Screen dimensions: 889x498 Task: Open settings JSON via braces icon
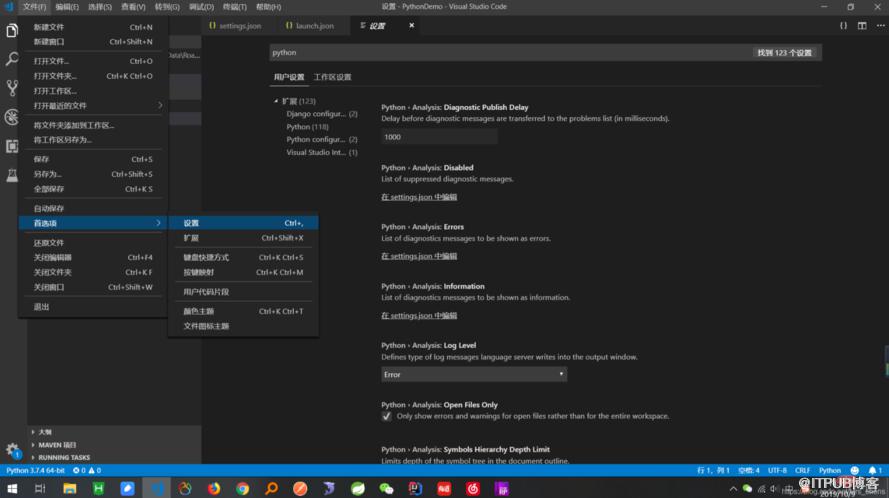(x=844, y=26)
